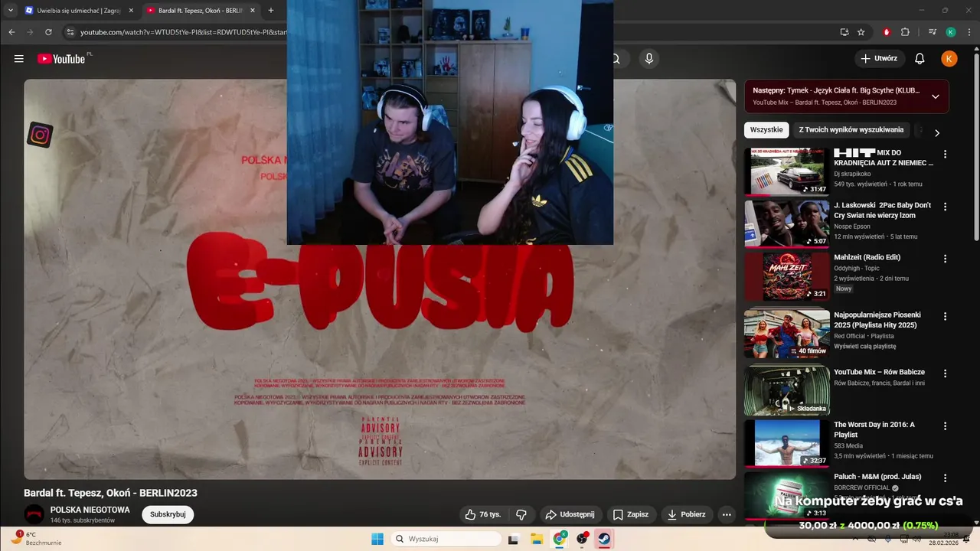Open Najpopularniejsze Piosenki 2025 playlist thumbnail

tap(787, 334)
